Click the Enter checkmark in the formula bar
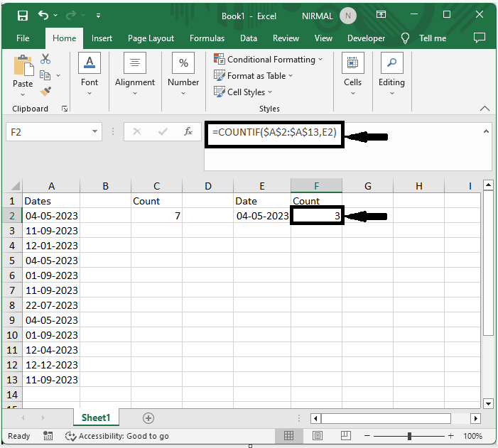Image resolution: width=498 pixels, height=448 pixels. tap(163, 131)
